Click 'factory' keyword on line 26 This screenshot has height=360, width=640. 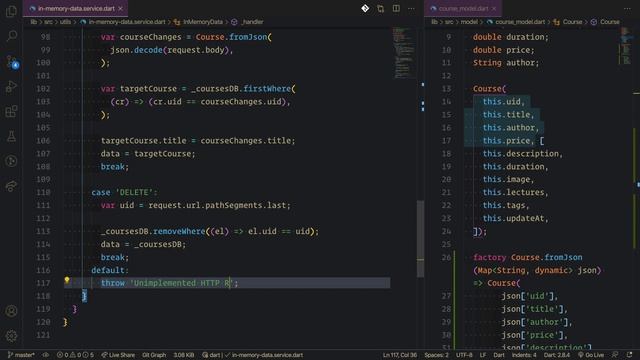pos(489,258)
